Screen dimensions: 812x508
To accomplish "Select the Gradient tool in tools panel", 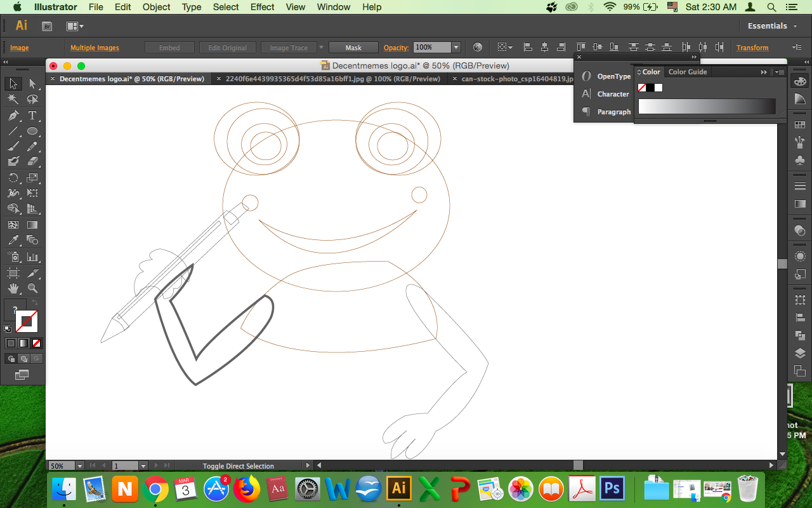I will coord(32,225).
